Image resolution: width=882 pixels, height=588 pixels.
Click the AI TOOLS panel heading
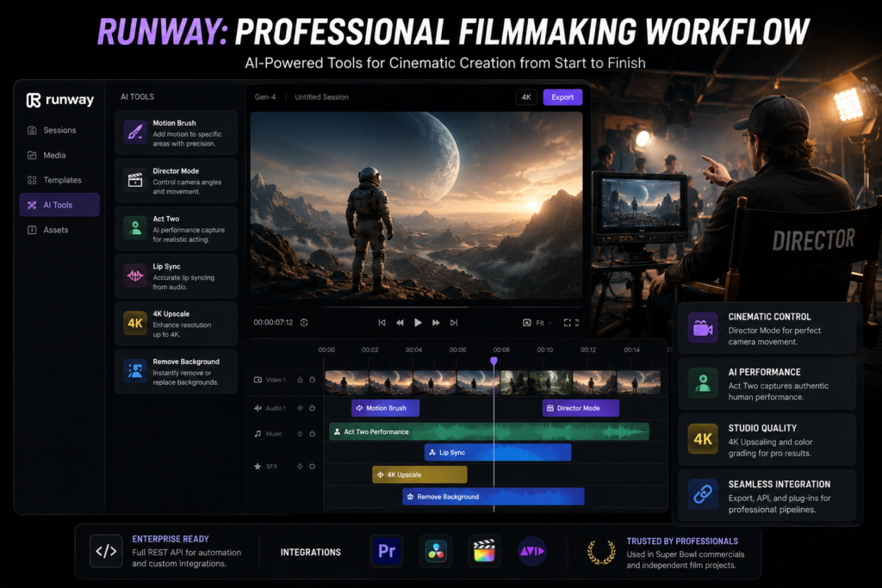(137, 96)
